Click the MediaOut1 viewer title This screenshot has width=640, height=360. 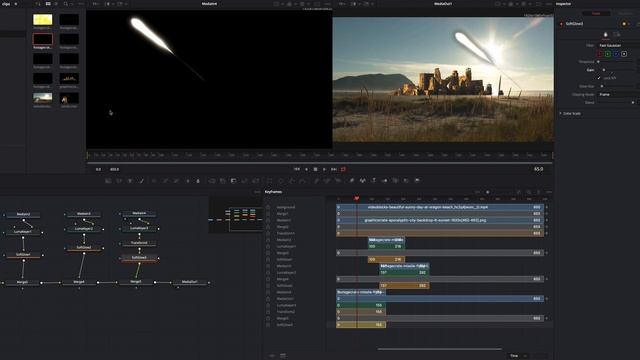coord(443,4)
